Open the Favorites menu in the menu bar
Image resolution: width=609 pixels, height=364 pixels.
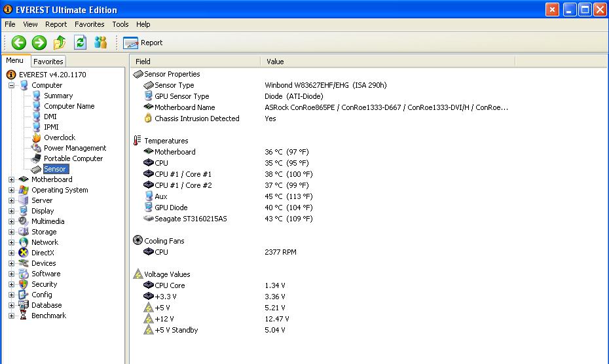[x=89, y=24]
